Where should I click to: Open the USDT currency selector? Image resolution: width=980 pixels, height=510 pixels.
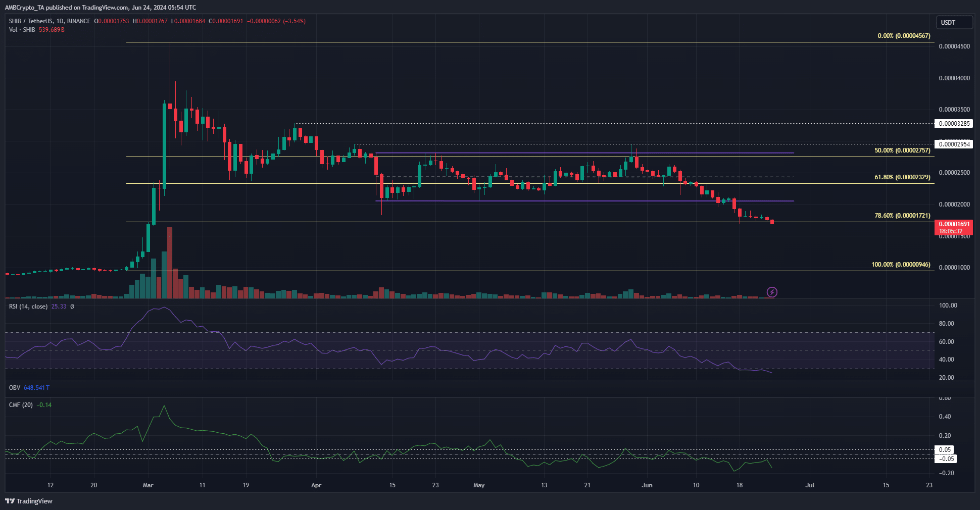(x=954, y=22)
